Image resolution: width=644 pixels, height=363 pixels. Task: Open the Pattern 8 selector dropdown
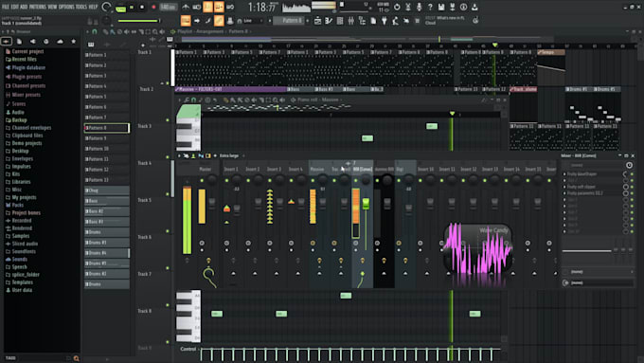pyautogui.click(x=290, y=21)
